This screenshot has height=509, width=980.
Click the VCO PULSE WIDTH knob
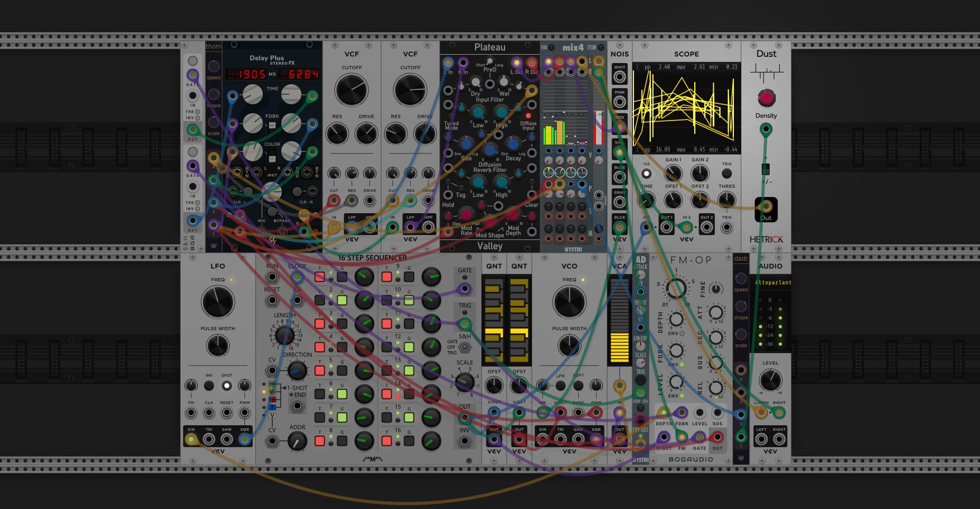(569, 346)
